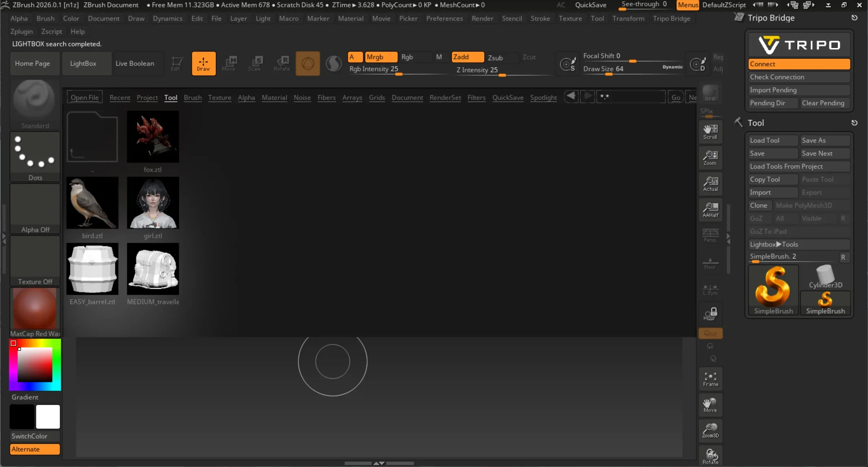Toggle the M material channel
The image size is (868, 467).
click(439, 57)
